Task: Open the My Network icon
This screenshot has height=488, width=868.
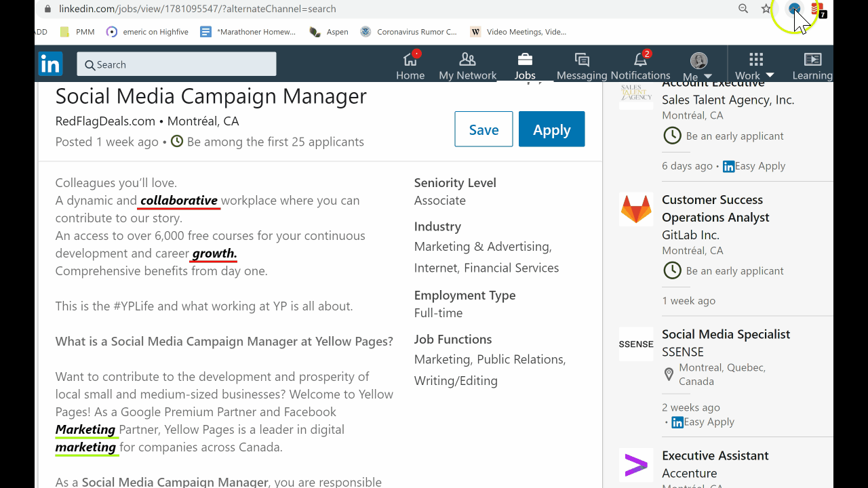Action: pyautogui.click(x=467, y=59)
